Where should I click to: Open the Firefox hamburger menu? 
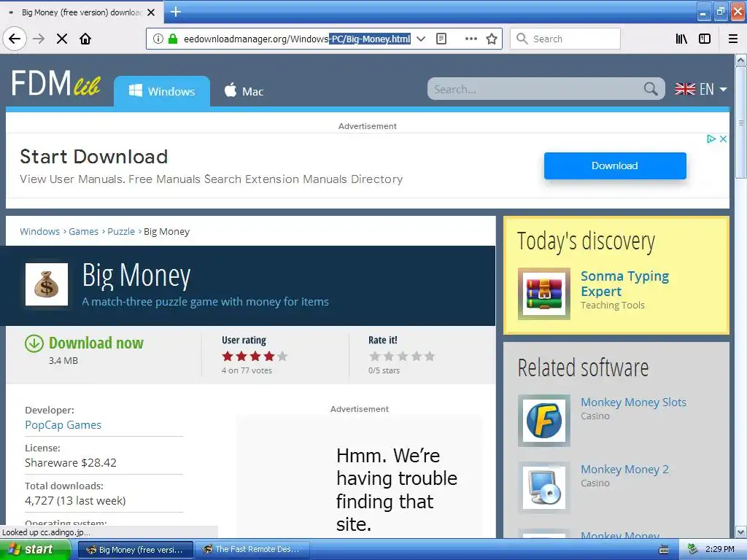click(x=732, y=39)
